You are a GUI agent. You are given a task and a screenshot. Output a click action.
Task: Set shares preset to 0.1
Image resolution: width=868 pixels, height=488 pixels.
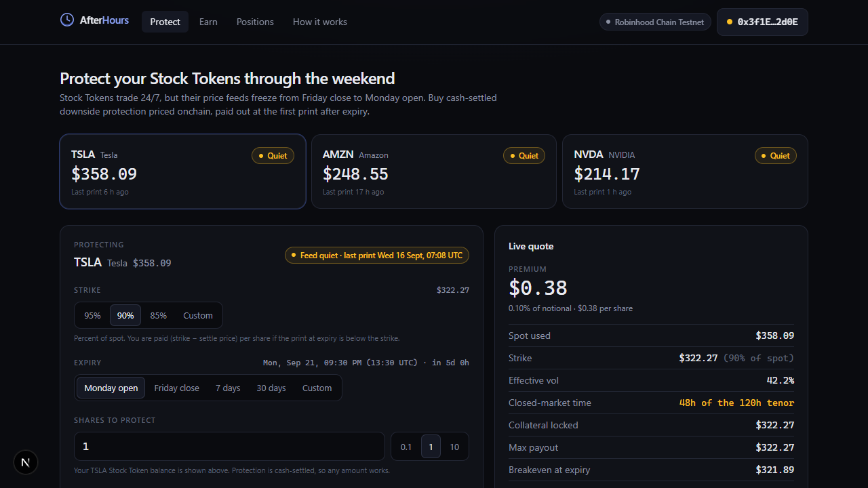(x=406, y=447)
